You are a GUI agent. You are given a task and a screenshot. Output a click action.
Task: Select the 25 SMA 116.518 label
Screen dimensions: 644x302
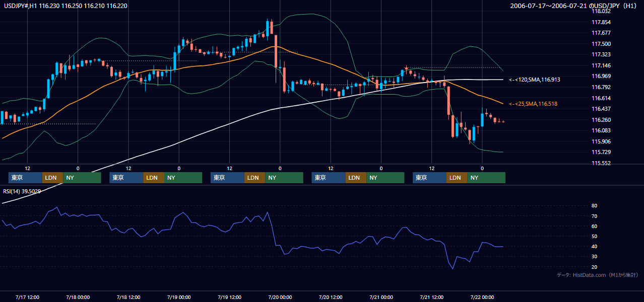point(533,104)
